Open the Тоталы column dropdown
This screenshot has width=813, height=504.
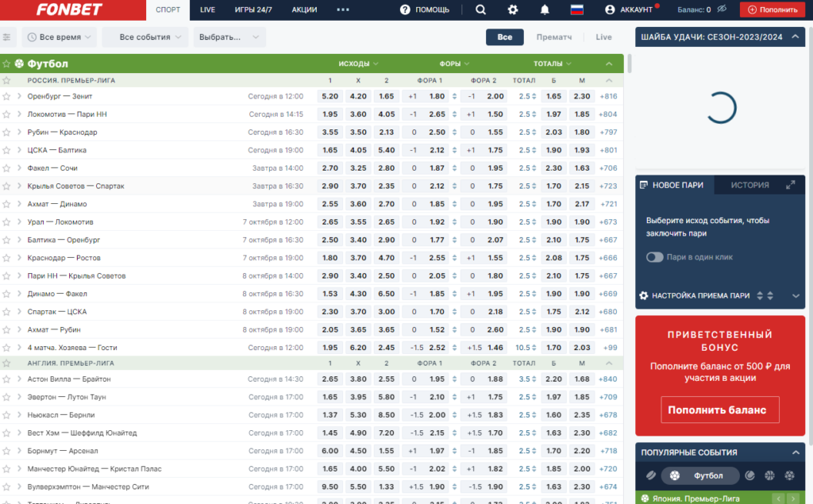(553, 63)
